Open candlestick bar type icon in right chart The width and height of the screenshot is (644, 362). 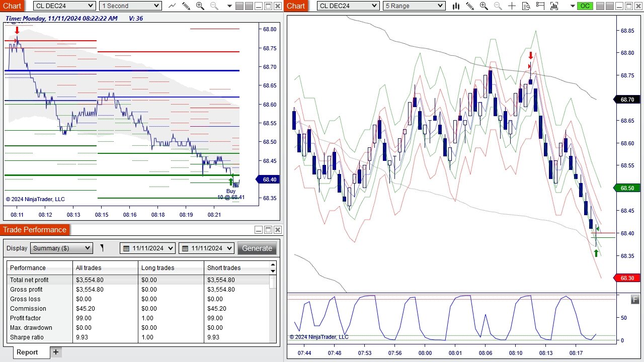pyautogui.click(x=456, y=6)
